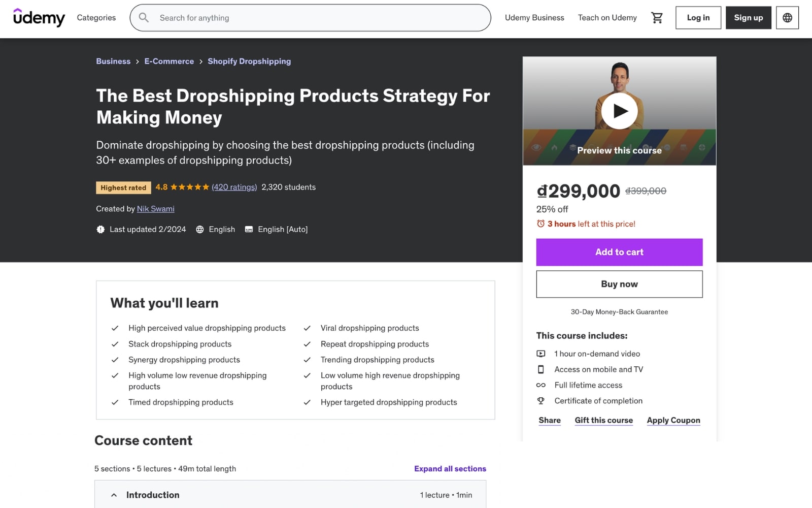The image size is (812, 508).
Task: Click the Highest rated badge
Action: point(123,187)
